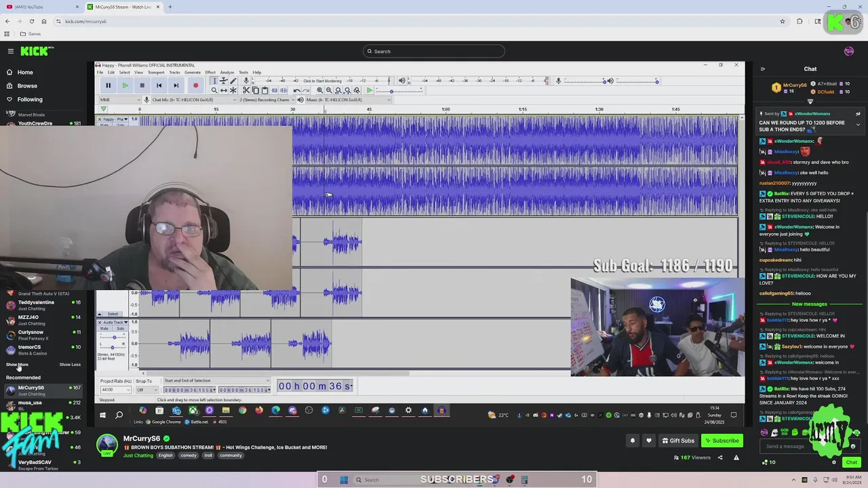Image resolution: width=868 pixels, height=488 pixels.
Task: Click the green Play button in Audacity
Action: pyautogui.click(x=125, y=85)
